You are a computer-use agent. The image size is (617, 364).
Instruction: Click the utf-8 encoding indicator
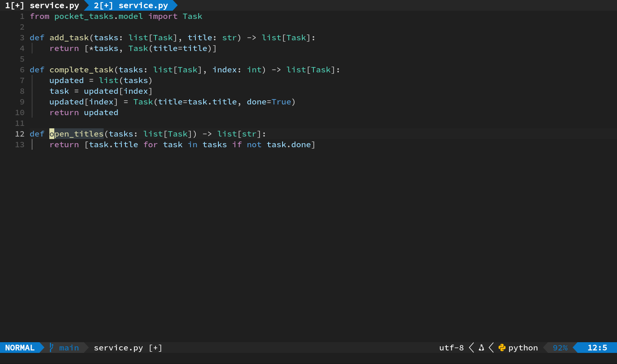coord(451,348)
